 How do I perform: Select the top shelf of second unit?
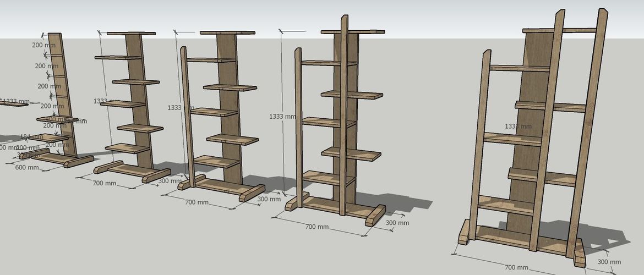(x=131, y=34)
